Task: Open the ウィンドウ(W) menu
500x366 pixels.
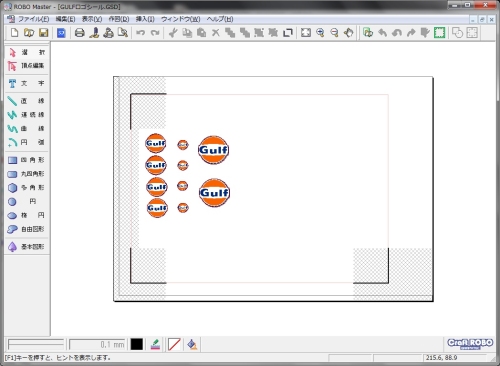Action: click(181, 19)
